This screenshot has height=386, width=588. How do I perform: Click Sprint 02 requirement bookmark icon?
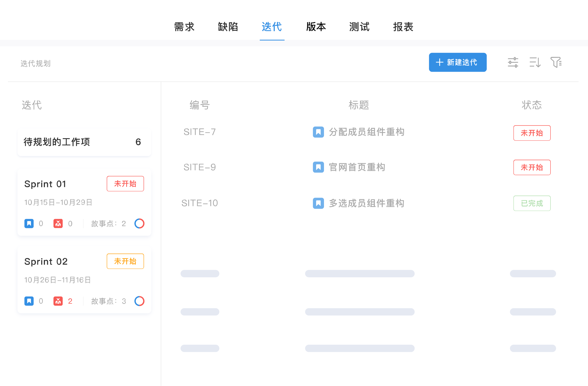pos(29,301)
